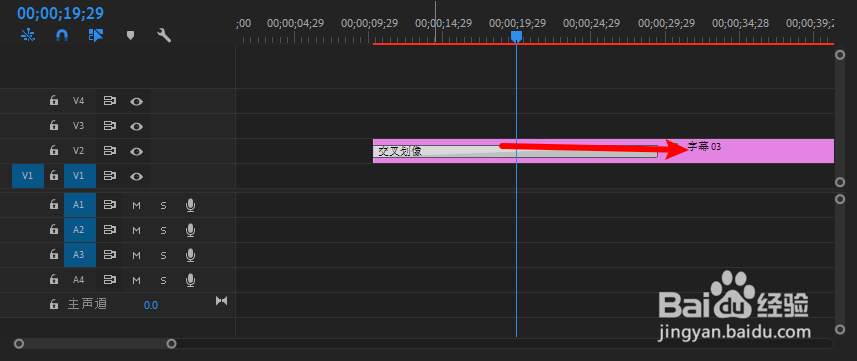Toggle V4 track targeting label
857x361 pixels.
pos(79,101)
